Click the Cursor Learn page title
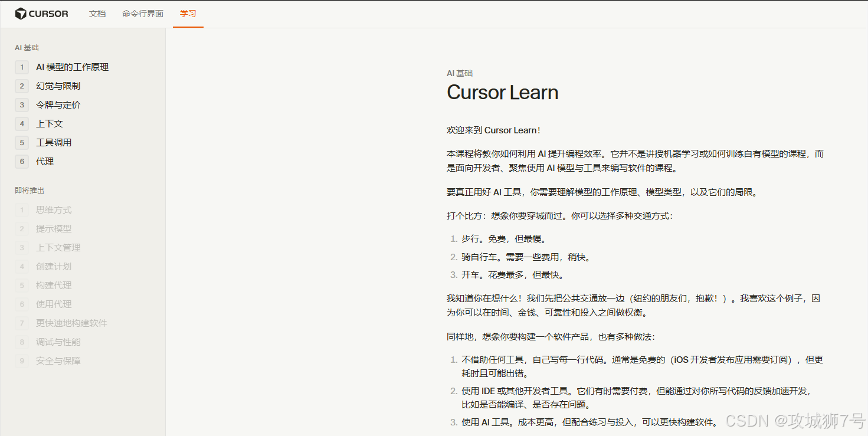This screenshot has width=868, height=436. pyautogui.click(x=502, y=93)
